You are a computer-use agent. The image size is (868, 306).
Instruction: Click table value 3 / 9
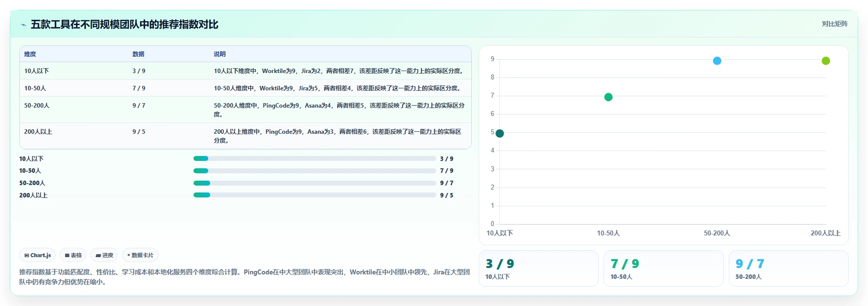[x=139, y=71]
